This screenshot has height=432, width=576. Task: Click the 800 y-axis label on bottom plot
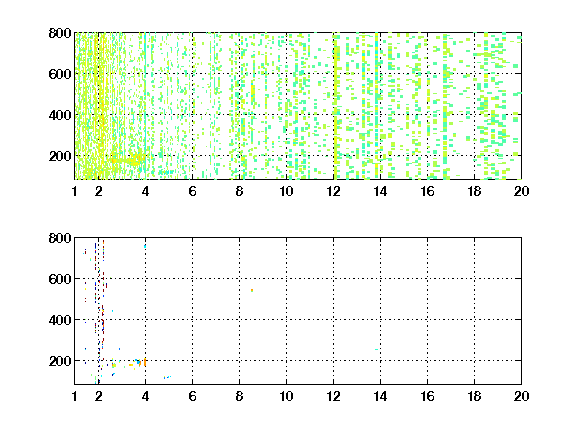click(x=60, y=238)
